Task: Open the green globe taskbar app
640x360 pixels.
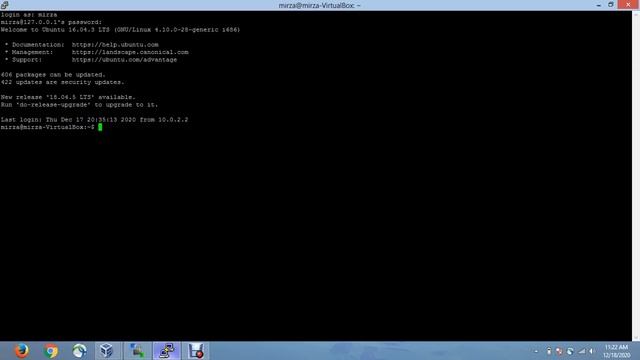Action: pyautogui.click(x=79, y=351)
